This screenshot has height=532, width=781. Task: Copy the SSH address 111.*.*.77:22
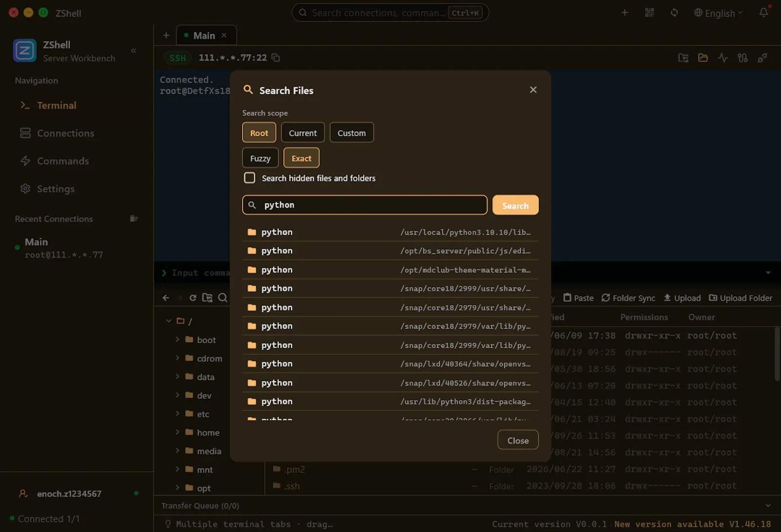(x=276, y=58)
